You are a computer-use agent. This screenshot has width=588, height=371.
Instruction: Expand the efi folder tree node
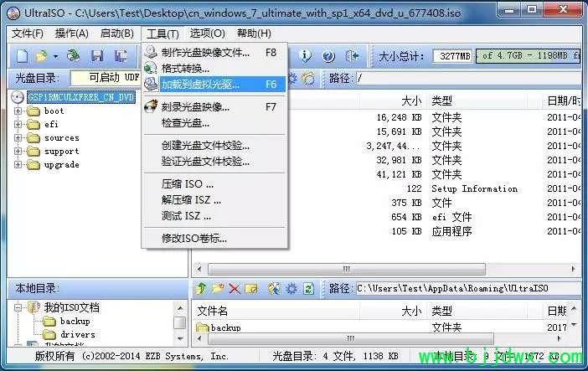coord(18,124)
